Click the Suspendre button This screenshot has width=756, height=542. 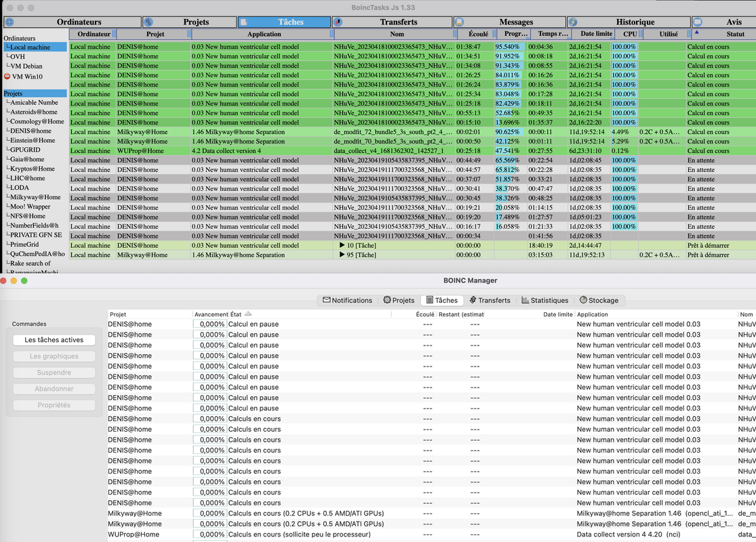point(54,373)
